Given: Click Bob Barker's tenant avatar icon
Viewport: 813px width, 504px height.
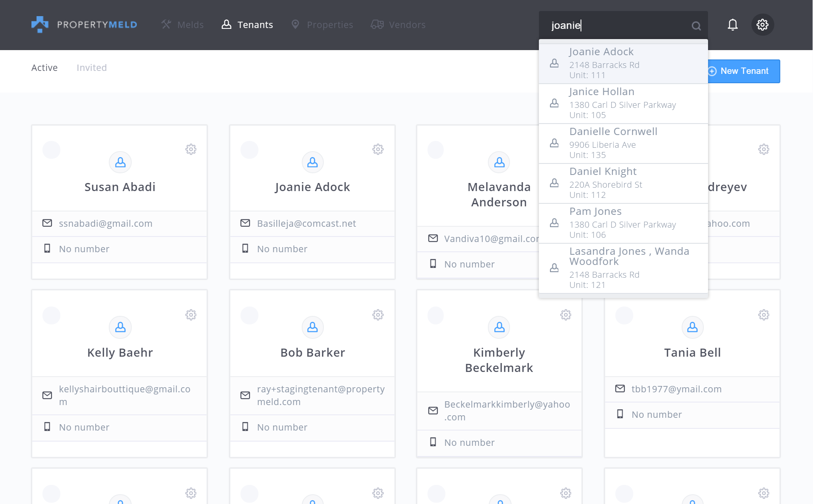Looking at the screenshot, I should [x=312, y=327].
